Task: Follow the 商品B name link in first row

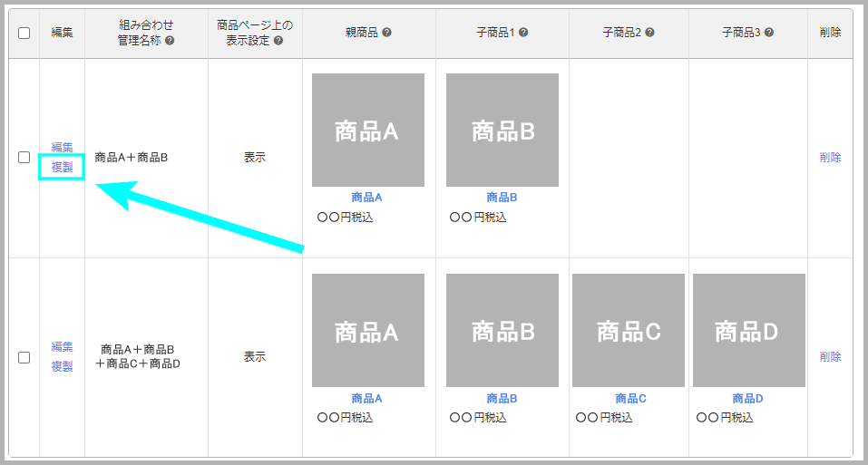Action: (502, 198)
